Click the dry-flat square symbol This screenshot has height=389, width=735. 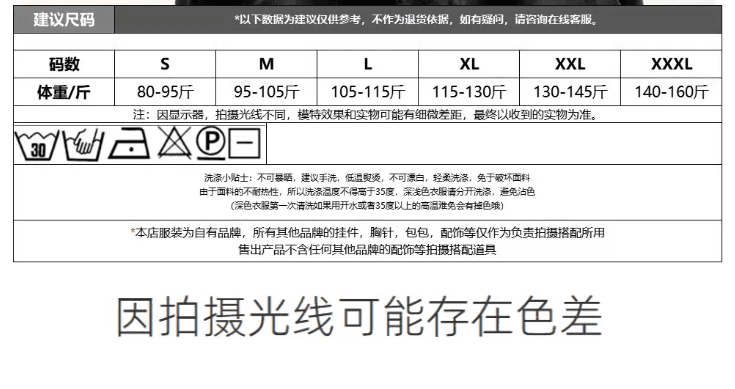244,142
